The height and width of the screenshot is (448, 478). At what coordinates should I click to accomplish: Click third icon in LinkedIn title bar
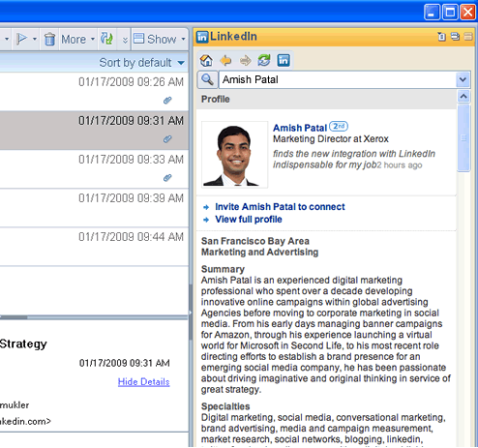(x=468, y=37)
